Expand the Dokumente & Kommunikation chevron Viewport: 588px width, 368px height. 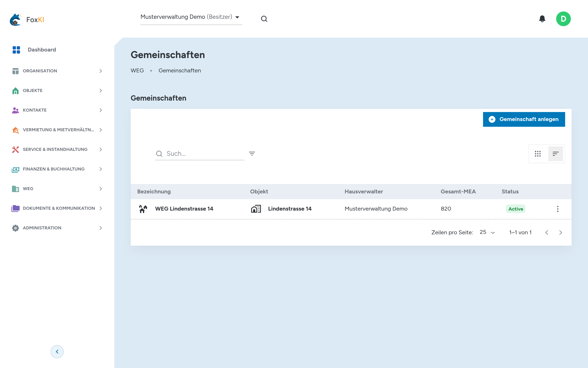(x=101, y=208)
